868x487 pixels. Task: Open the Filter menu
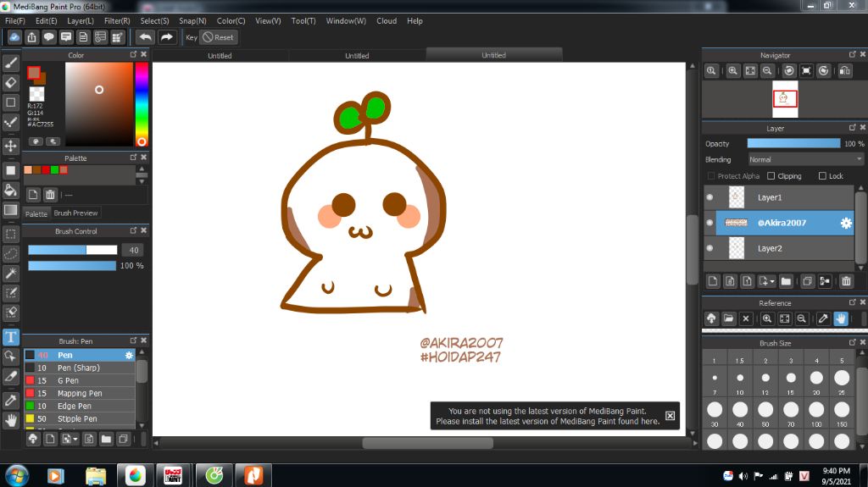pyautogui.click(x=117, y=21)
